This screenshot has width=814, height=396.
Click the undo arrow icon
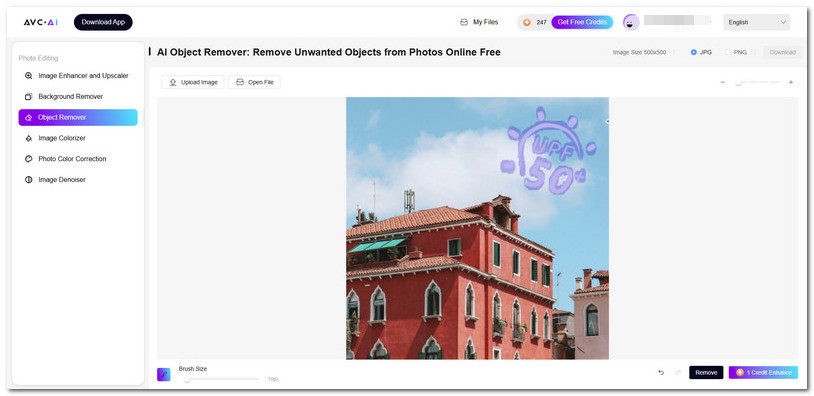point(661,373)
